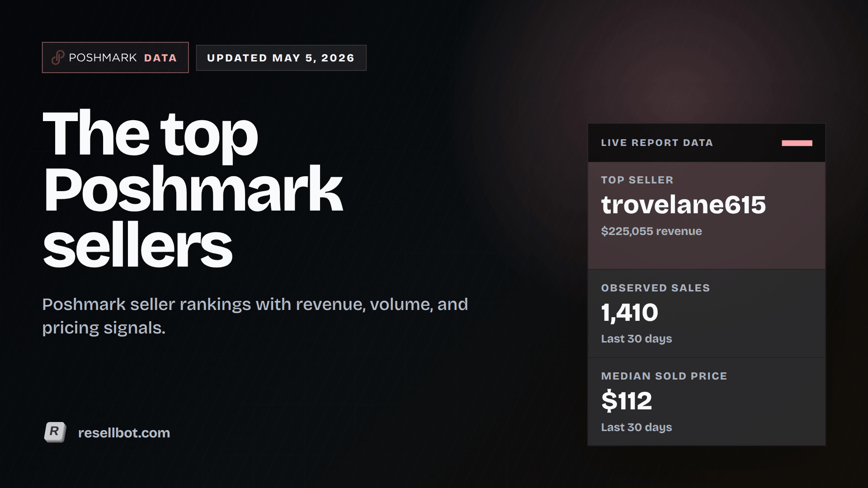Viewport: 868px width, 488px height.
Task: Select the TOP SELLER label
Action: 637,180
